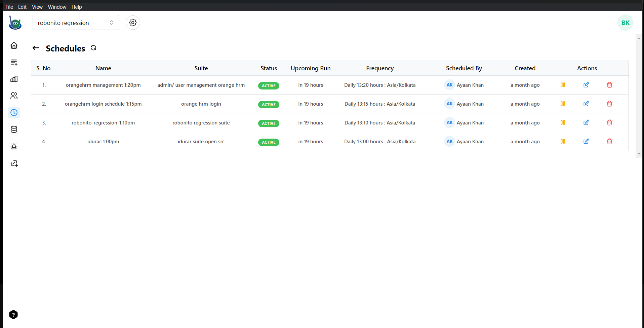The width and height of the screenshot is (644, 328).
Task: Click ACTIVE badge for orangehrm management 1:20pm
Action: 269,86
